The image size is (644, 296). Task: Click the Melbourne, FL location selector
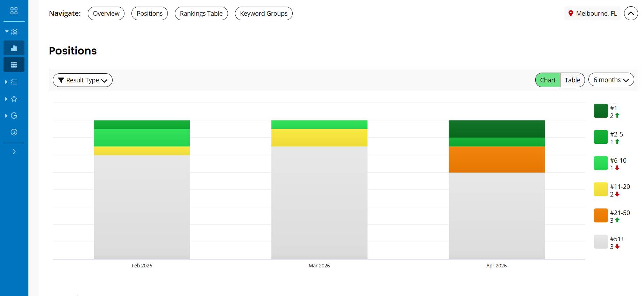point(592,14)
